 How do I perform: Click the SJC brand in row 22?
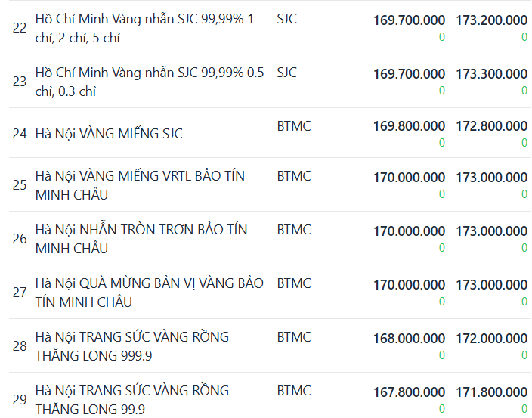(x=287, y=19)
